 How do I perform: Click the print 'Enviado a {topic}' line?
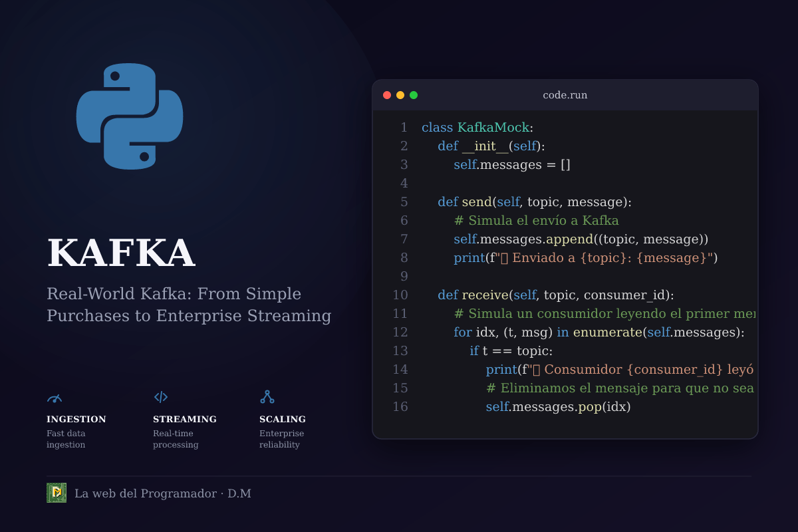point(586,258)
